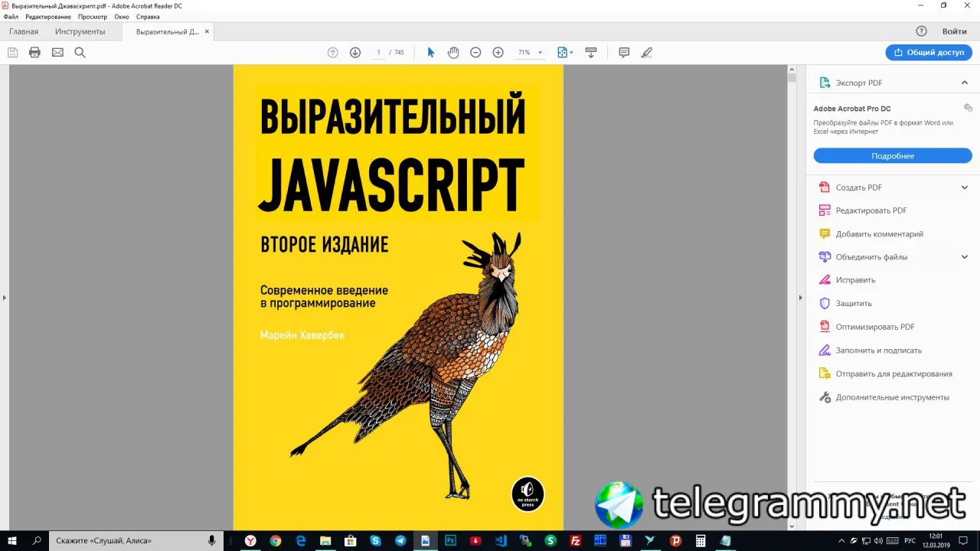Screen dimensions: 980x551
Task: Open the Окно menu
Action: [122, 16]
